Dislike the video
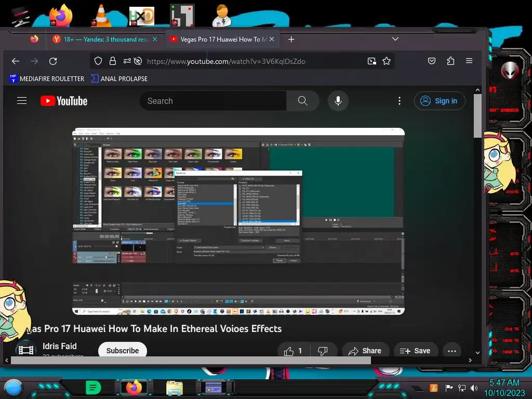The image size is (532, 399). [323, 351]
